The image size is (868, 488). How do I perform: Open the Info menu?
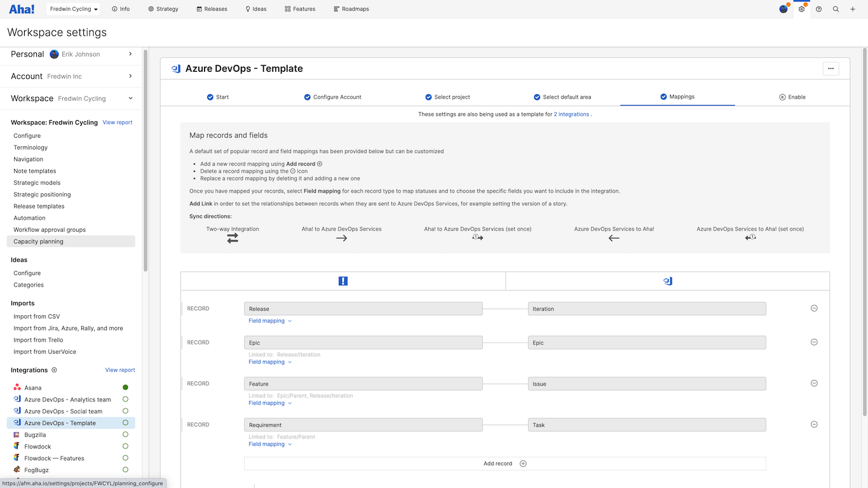[121, 9]
